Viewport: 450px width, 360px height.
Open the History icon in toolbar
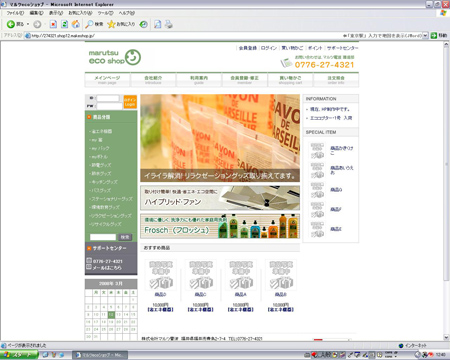pyautogui.click(x=144, y=24)
